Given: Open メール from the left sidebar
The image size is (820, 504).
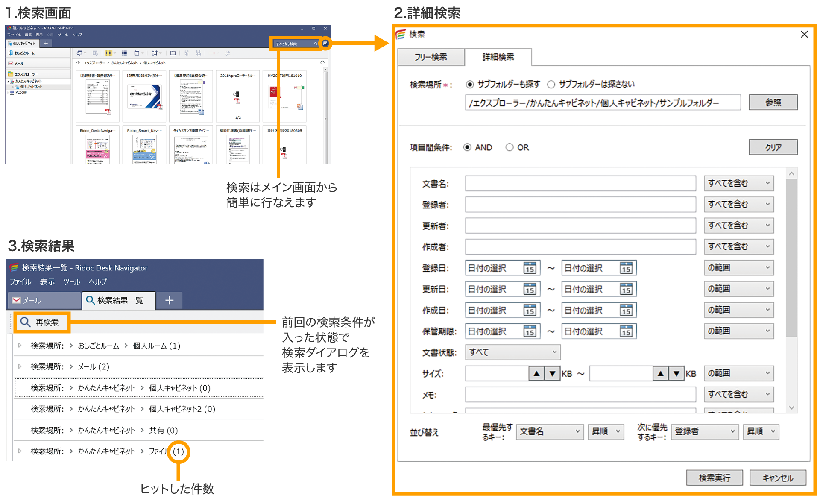Looking at the screenshot, I should click(19, 63).
